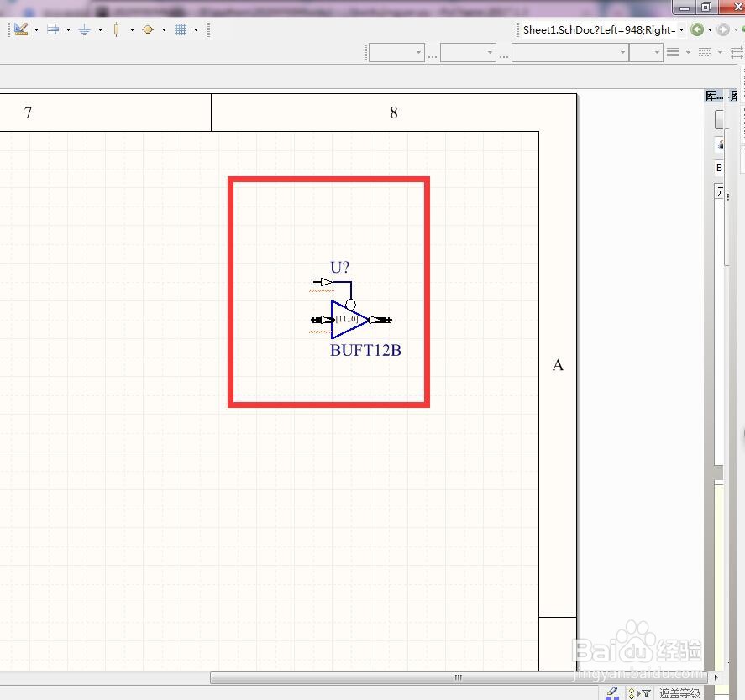Click the filter funnel icon in status bar
745x700 pixels.
[x=646, y=694]
